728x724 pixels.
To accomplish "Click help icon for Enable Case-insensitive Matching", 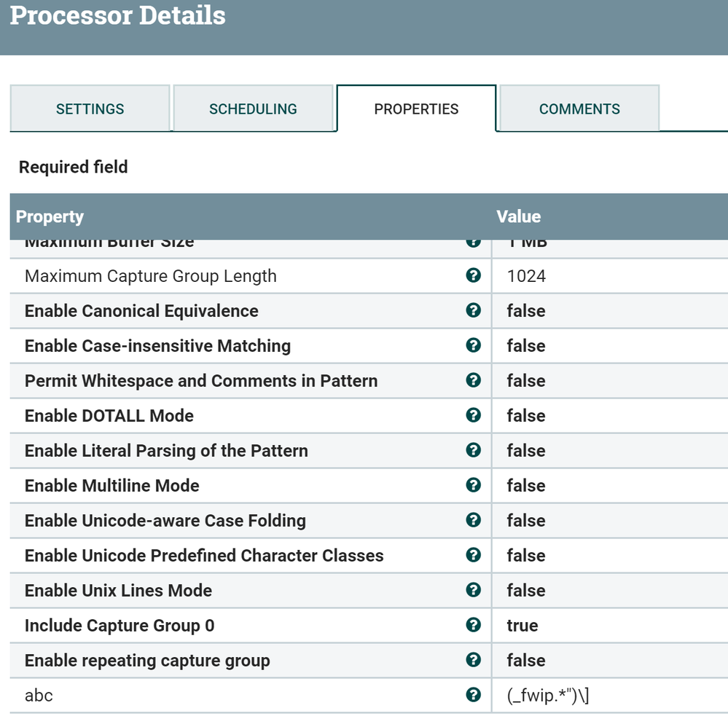I will 473,346.
